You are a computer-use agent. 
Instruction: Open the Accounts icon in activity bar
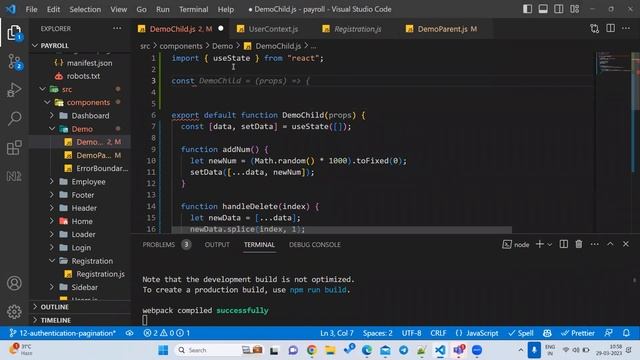click(x=14, y=283)
